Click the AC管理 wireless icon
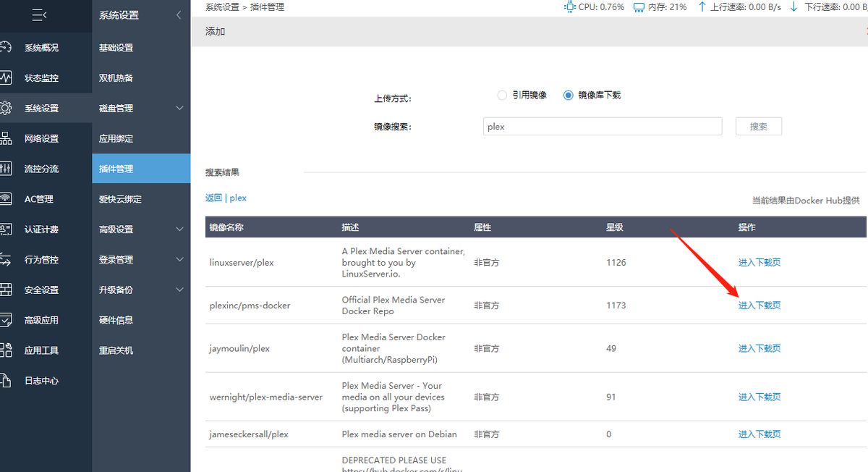 (6, 199)
